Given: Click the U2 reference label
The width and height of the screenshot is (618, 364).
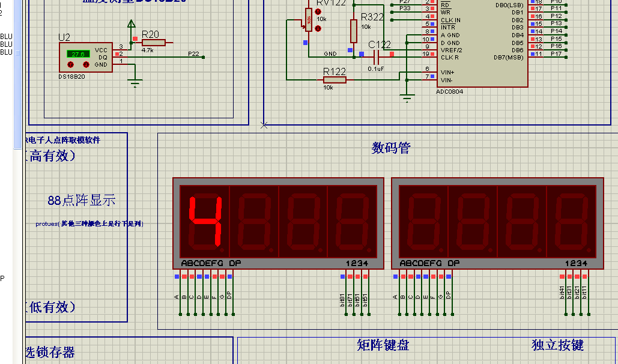Looking at the screenshot, I should click(x=64, y=37).
